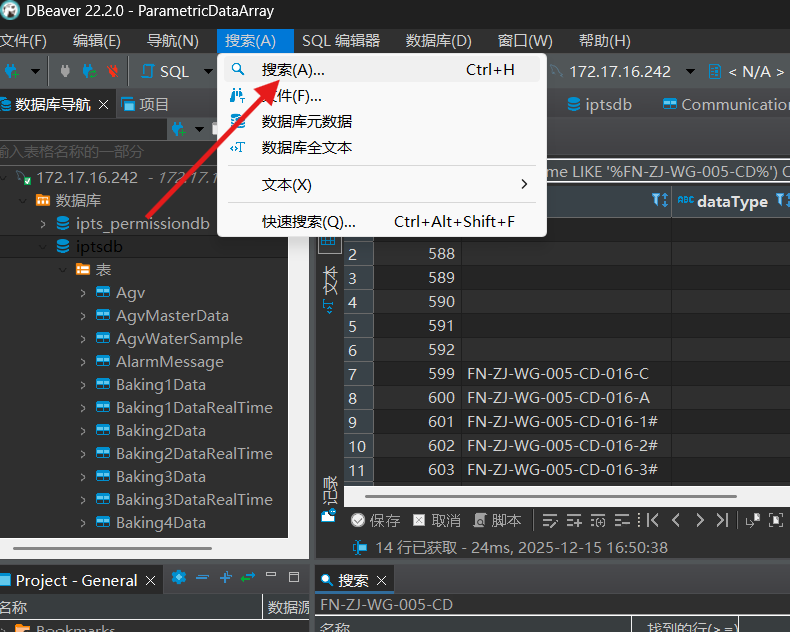Select the Baking4Data table
The image size is (790, 632).
click(161, 523)
